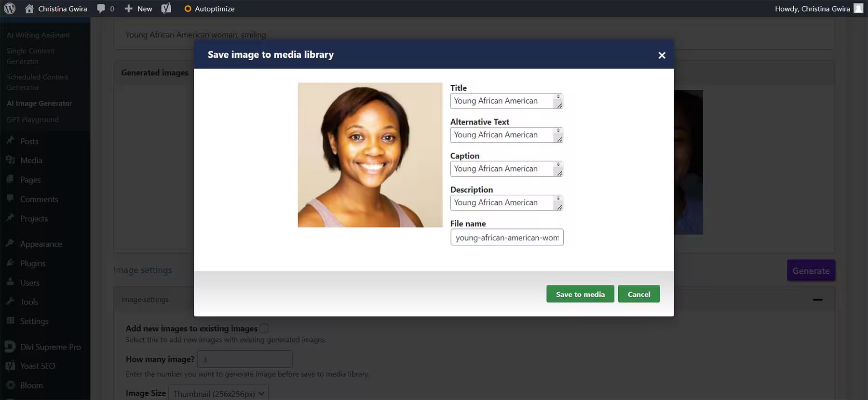
Task: Click the purple Generate button
Action: click(x=811, y=270)
